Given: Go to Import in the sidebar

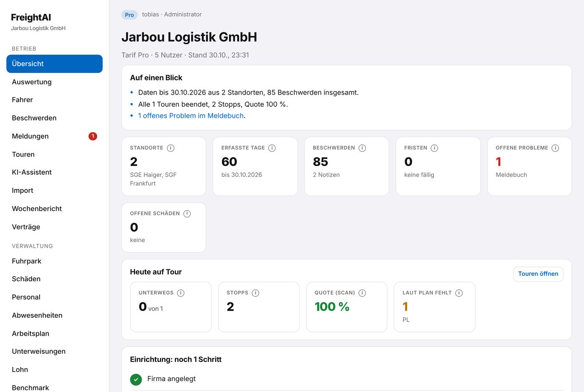Looking at the screenshot, I should click(x=55, y=191).
